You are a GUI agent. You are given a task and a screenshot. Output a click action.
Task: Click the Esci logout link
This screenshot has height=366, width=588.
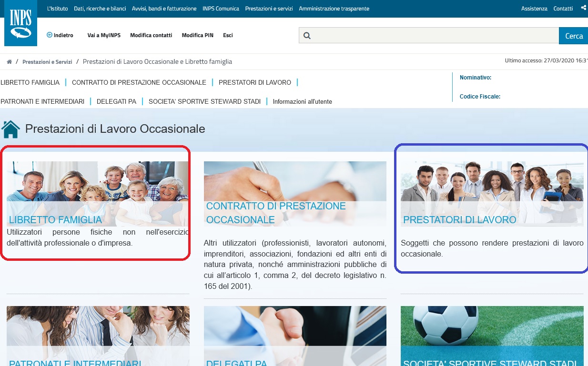(227, 35)
